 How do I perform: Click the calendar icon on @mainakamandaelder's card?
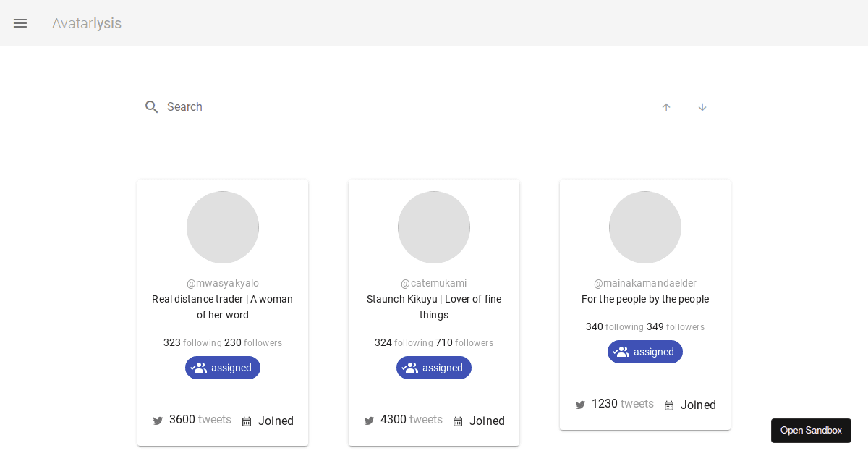669,405
